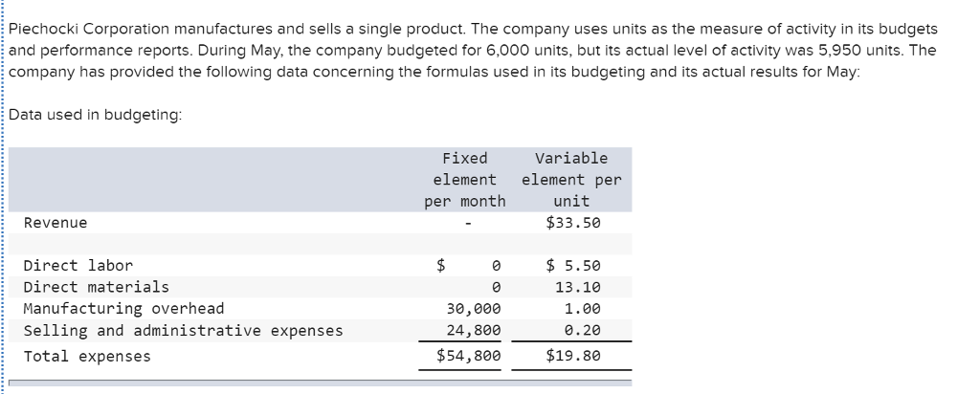Click the Direct materials row label
The width and height of the screenshot is (980, 394).
tap(97, 287)
